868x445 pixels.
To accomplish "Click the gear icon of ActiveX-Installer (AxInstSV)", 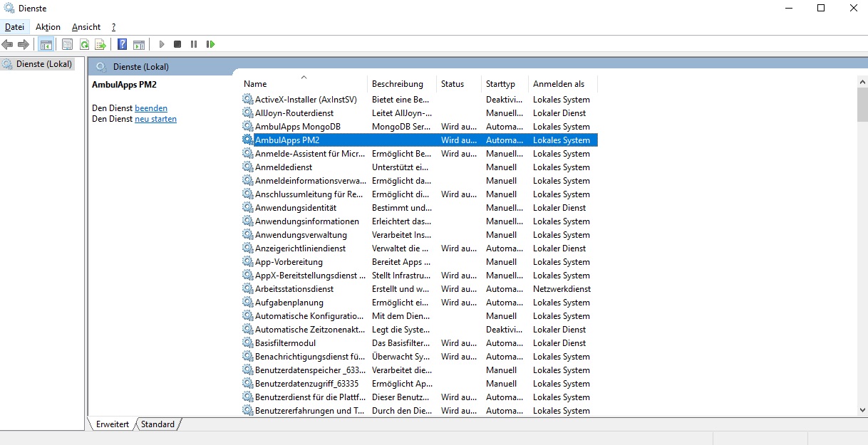I will [248, 100].
